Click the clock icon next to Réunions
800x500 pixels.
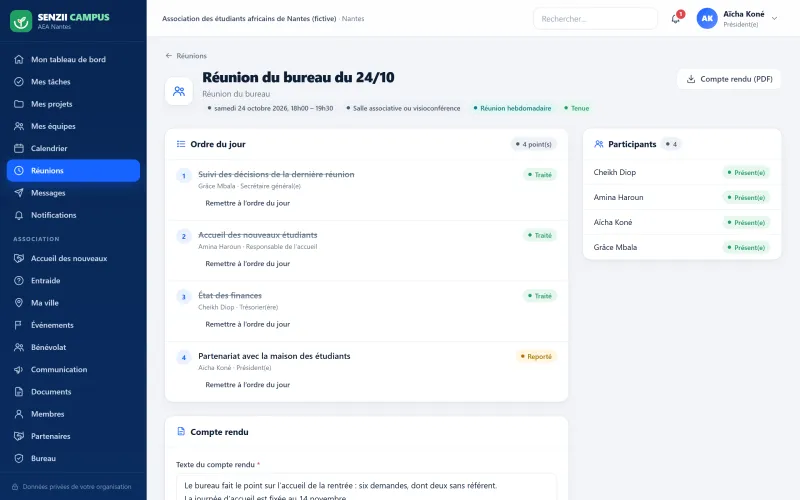(19, 170)
